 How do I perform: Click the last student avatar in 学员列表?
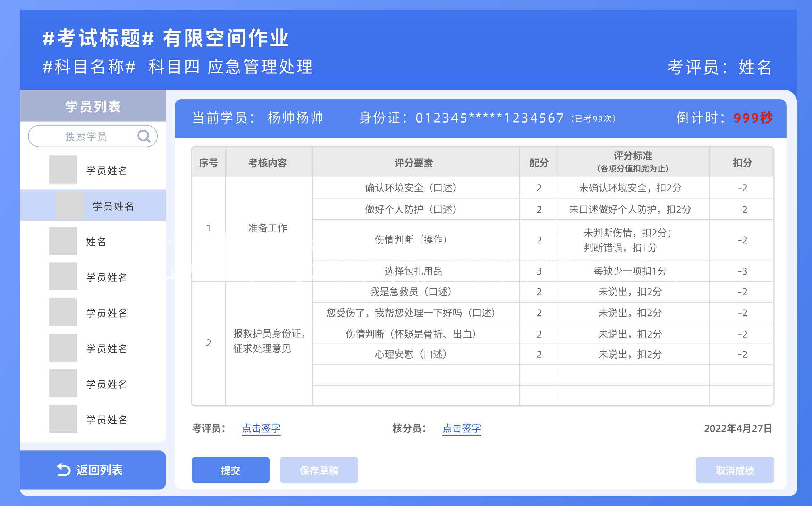coord(63,419)
